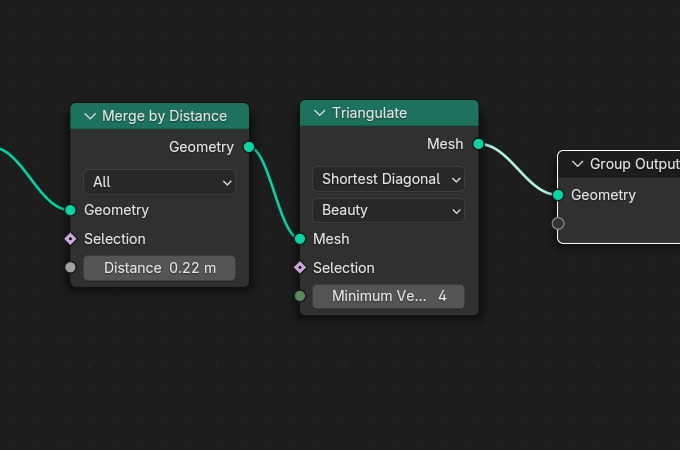
Task: Collapse the Triangulate node chevron
Action: click(x=320, y=113)
